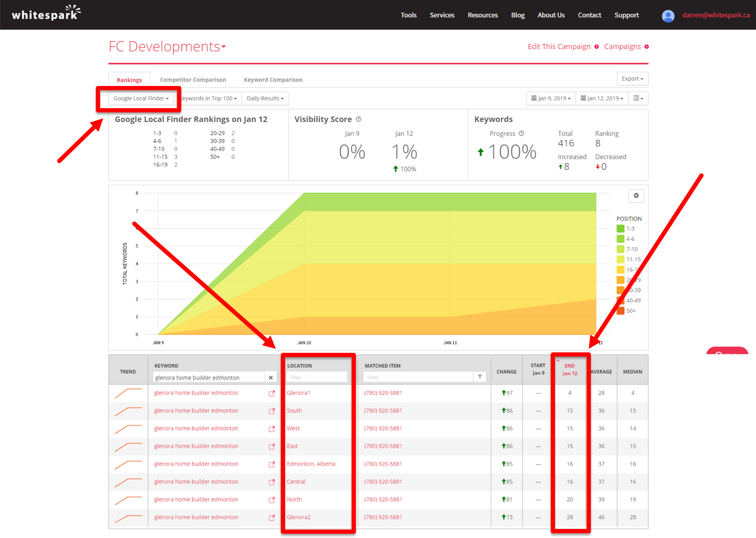The image size is (756, 538).
Task: Clear the keyword filter with X icon
Action: [x=271, y=378]
